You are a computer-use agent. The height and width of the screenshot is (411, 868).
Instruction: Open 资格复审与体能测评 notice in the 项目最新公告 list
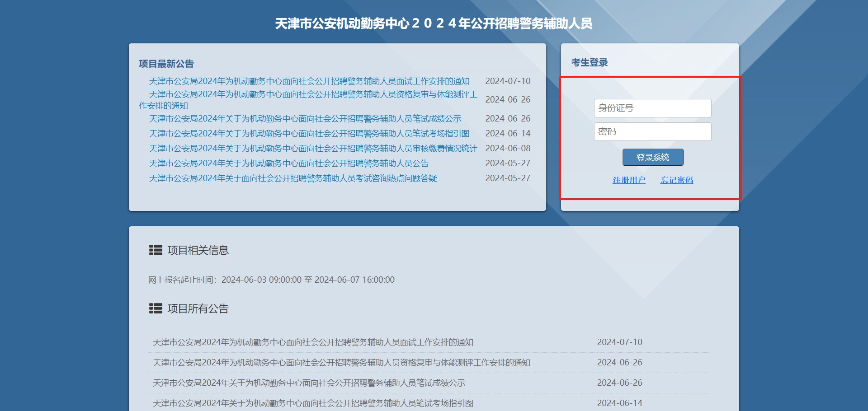(313, 94)
